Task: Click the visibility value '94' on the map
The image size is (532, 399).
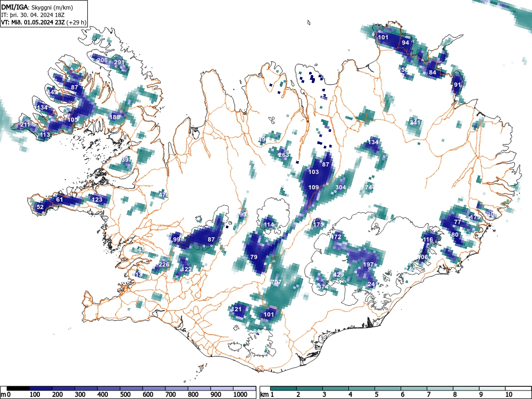Action: [x=405, y=43]
